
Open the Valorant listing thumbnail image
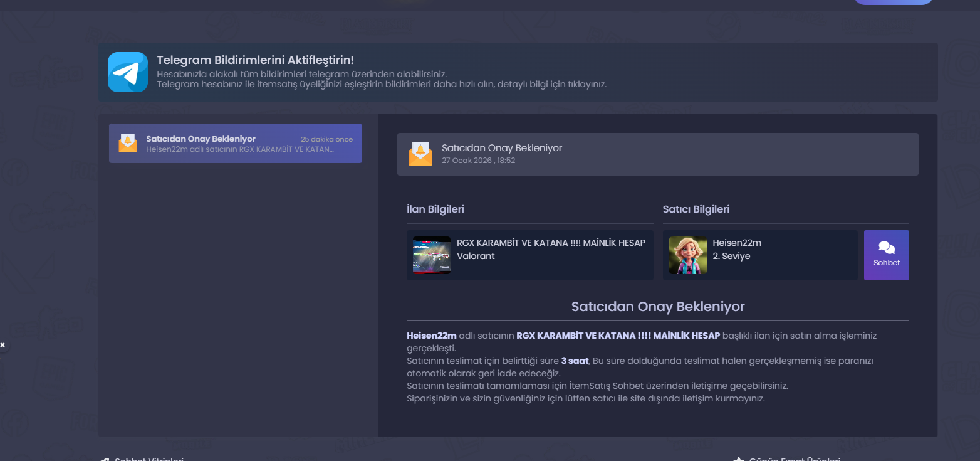tap(432, 255)
